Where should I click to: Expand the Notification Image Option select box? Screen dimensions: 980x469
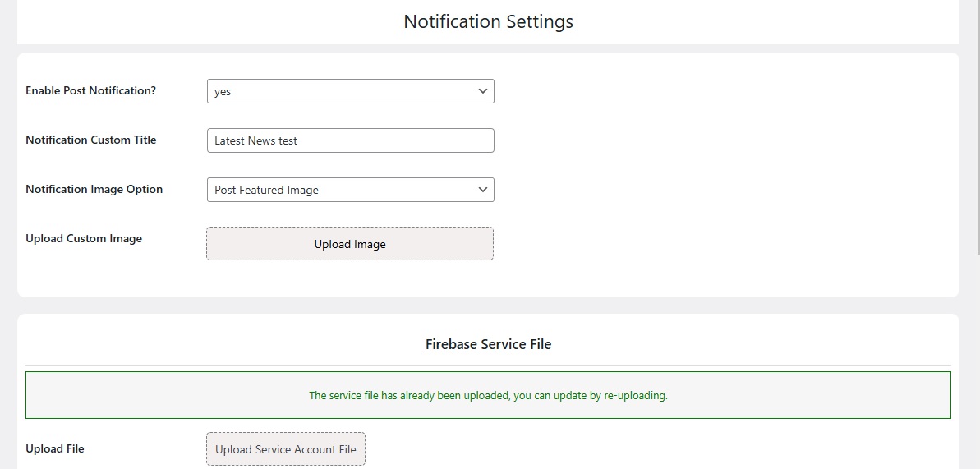[x=350, y=190]
